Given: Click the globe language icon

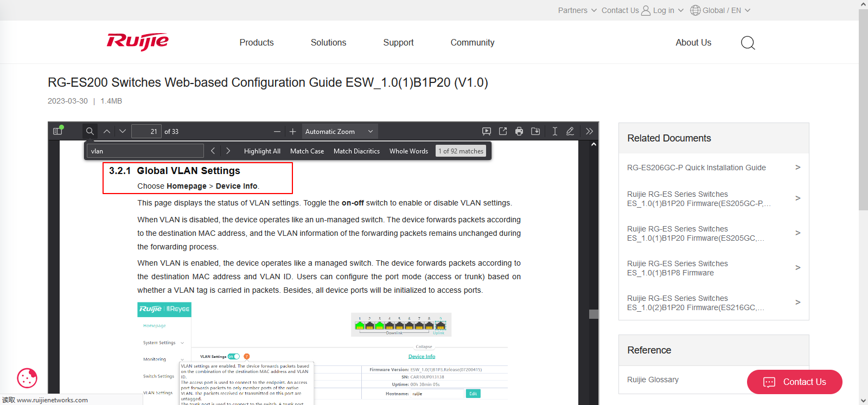Looking at the screenshot, I should pyautogui.click(x=695, y=10).
